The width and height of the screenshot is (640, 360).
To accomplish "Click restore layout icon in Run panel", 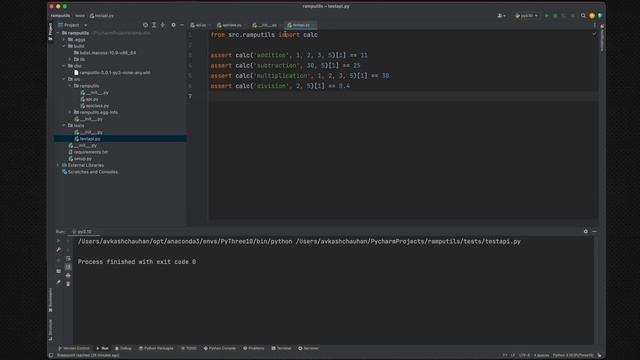I will pyautogui.click(x=58, y=271).
